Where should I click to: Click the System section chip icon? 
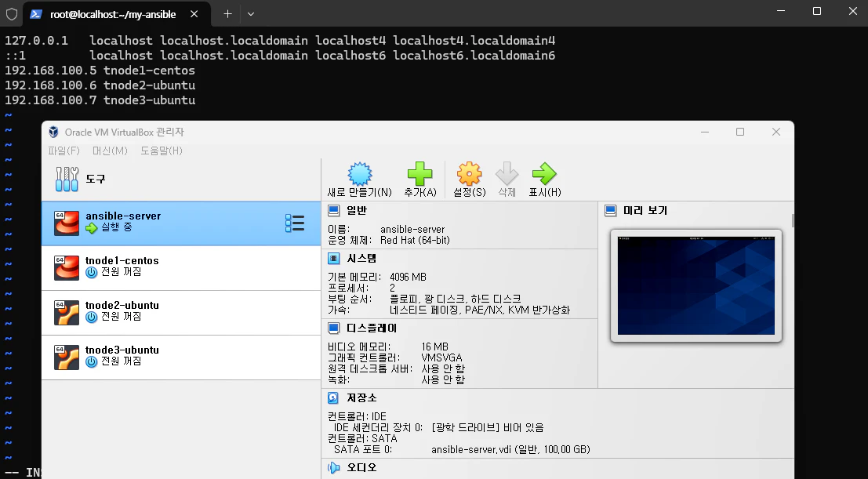pos(334,258)
